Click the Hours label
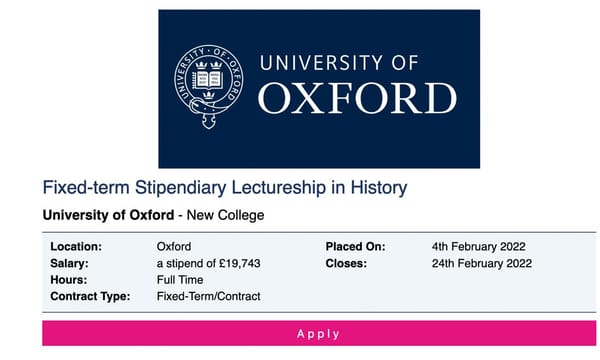 click(x=68, y=280)
